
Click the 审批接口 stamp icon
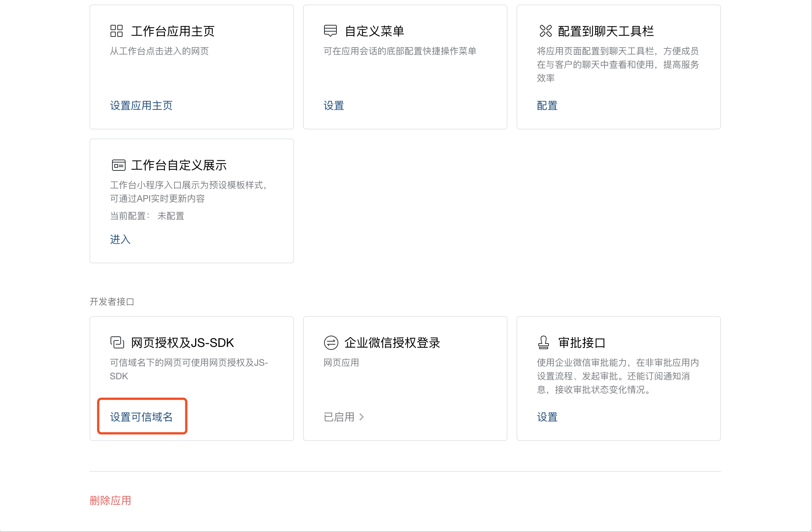tap(543, 342)
